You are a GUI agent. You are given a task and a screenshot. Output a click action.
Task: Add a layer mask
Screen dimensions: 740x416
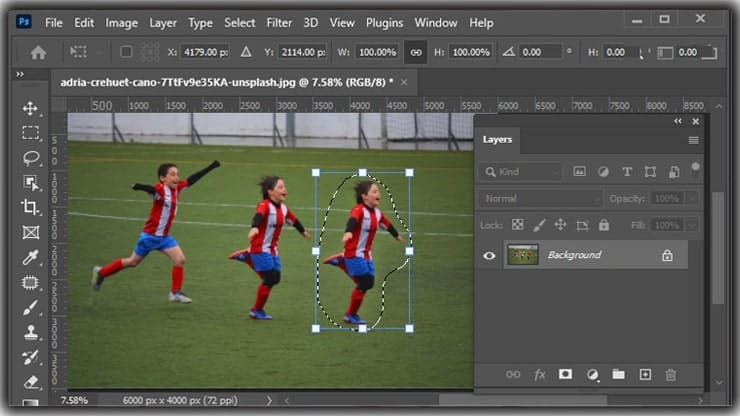[565, 374]
